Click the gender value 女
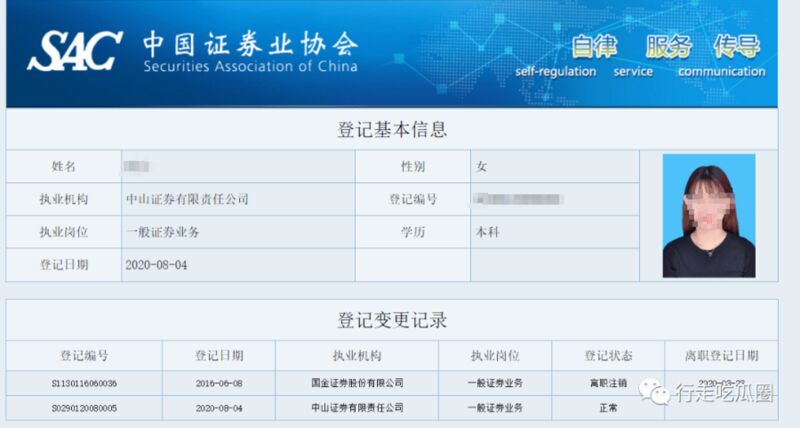This screenshot has height=428, width=800. pyautogui.click(x=481, y=166)
